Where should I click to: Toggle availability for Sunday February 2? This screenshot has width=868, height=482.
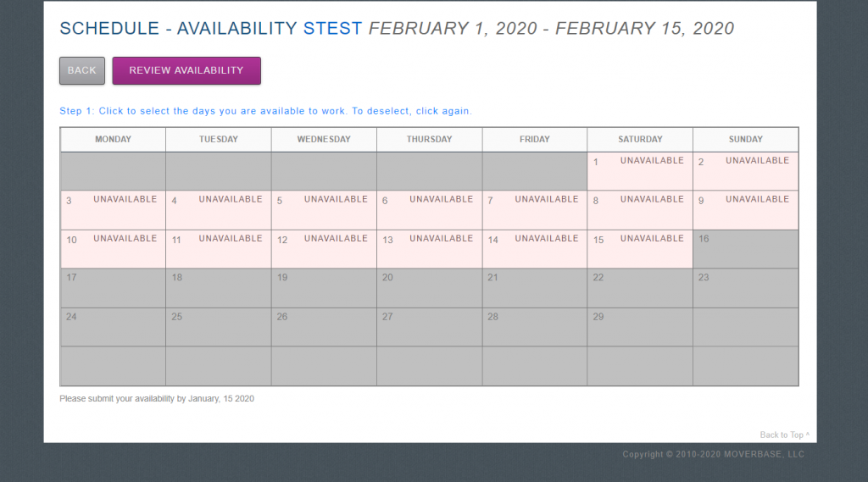tap(745, 171)
